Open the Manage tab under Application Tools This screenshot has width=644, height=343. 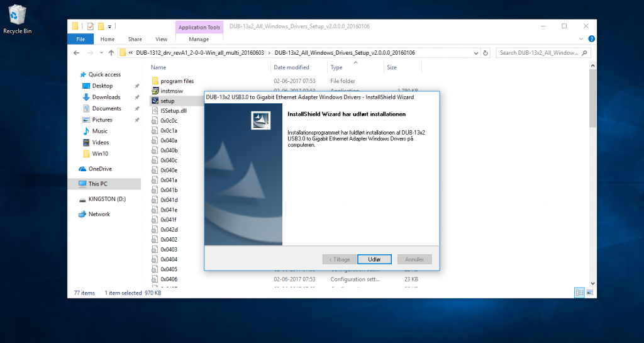(199, 39)
